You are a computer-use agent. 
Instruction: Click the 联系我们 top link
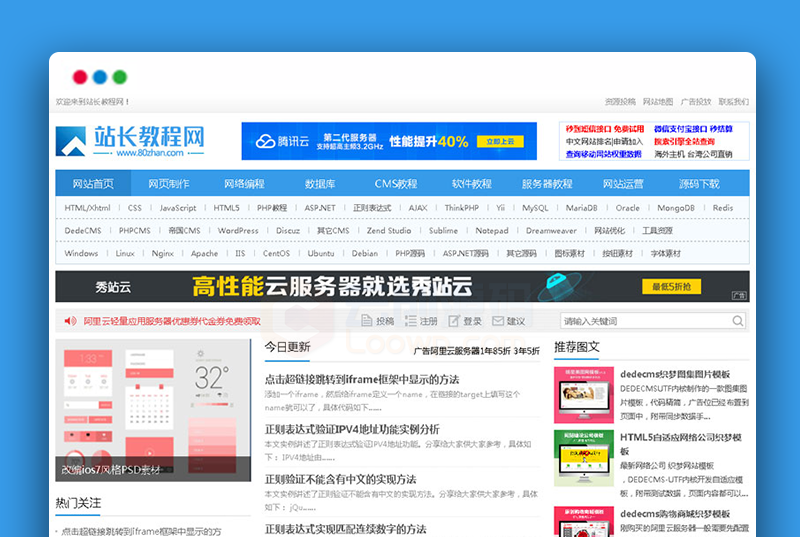(x=734, y=102)
